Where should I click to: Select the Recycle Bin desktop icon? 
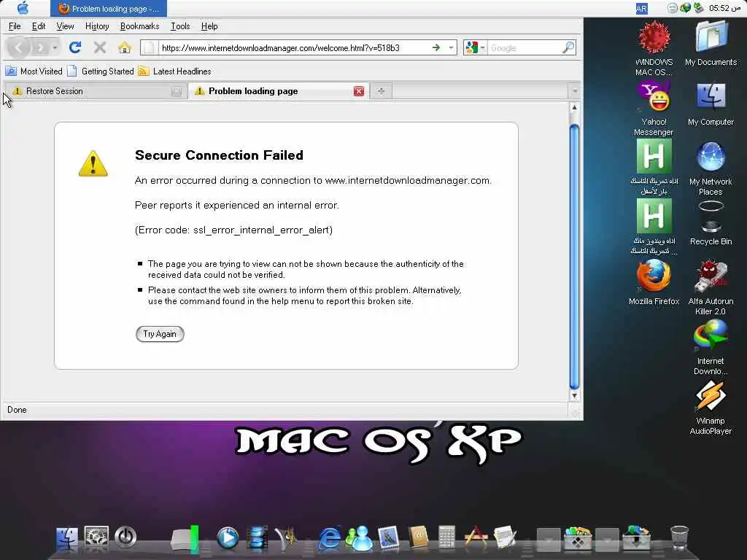pos(711,223)
